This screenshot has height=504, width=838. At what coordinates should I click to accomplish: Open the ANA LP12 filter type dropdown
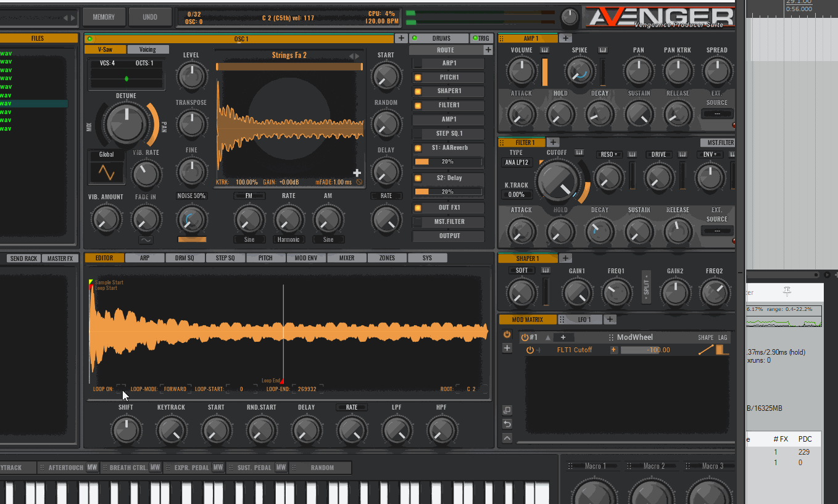[516, 162]
